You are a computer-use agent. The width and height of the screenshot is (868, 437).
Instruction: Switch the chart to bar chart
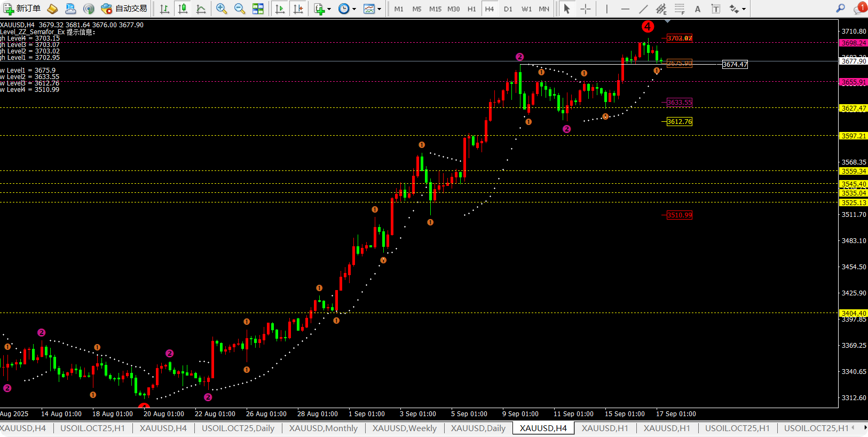tap(164, 9)
